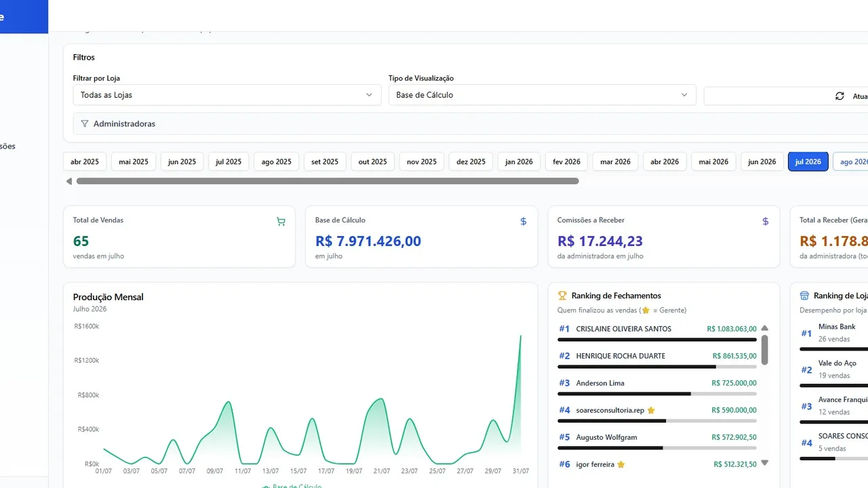Image resolution: width=868 pixels, height=488 pixels.
Task: Click the dollar icon in Base de Cálculo card
Action: point(524,222)
